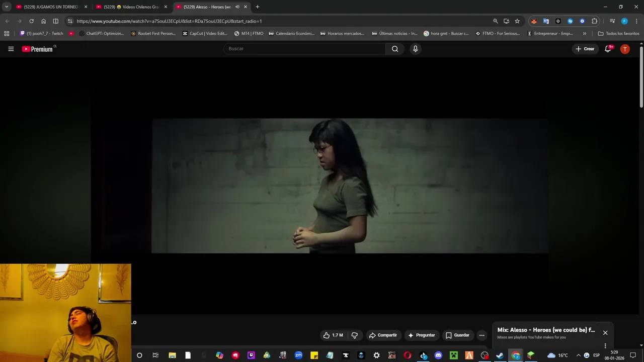Dislike the video with thumbs down

point(355,335)
